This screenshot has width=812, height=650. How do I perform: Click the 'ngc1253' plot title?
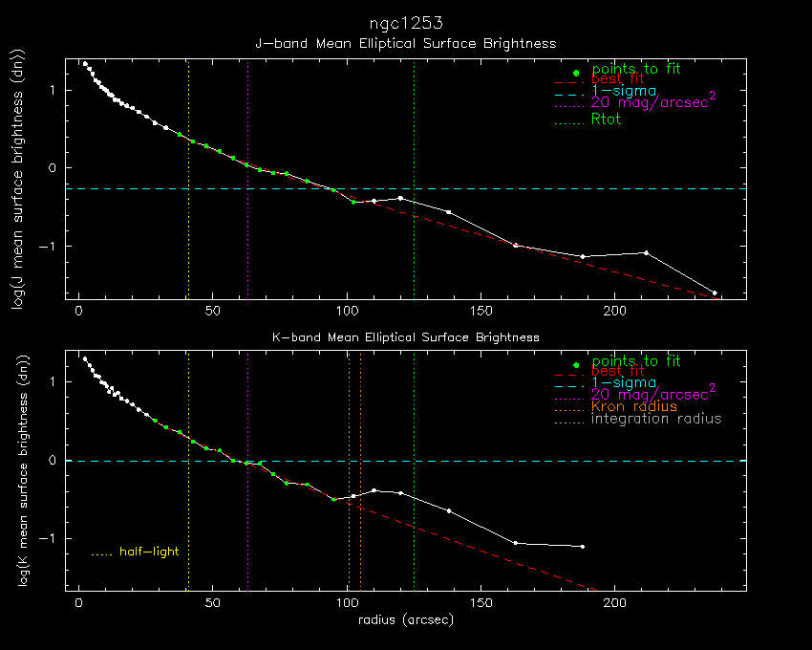[x=405, y=22]
